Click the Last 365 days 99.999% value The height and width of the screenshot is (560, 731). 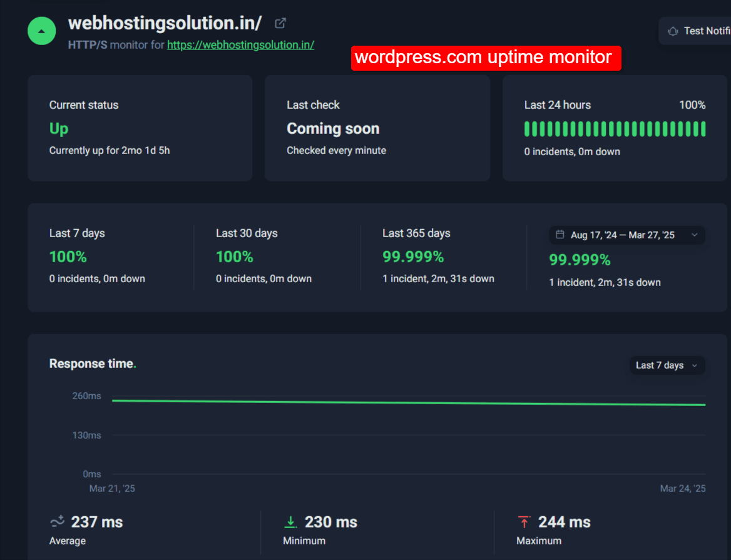pos(413,257)
